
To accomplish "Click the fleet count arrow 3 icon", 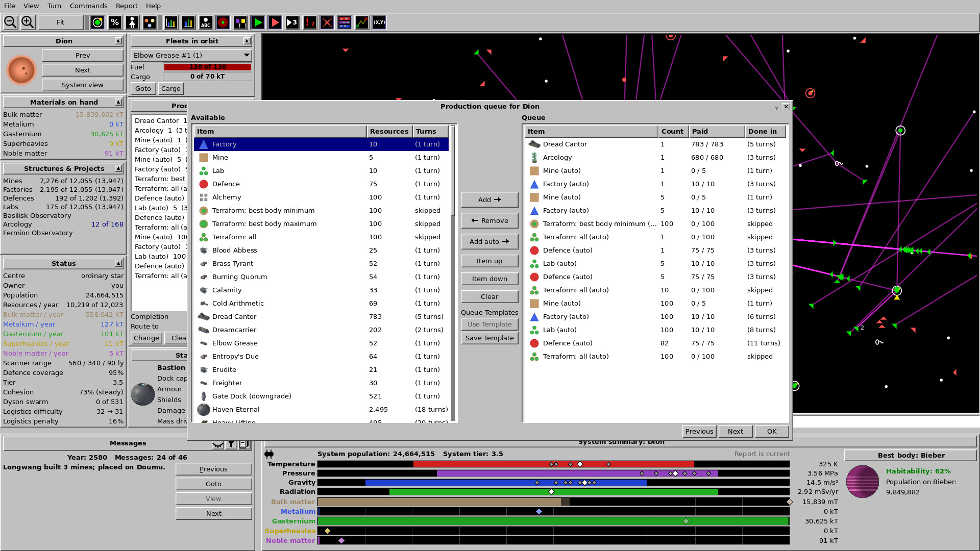I will tap(292, 22).
